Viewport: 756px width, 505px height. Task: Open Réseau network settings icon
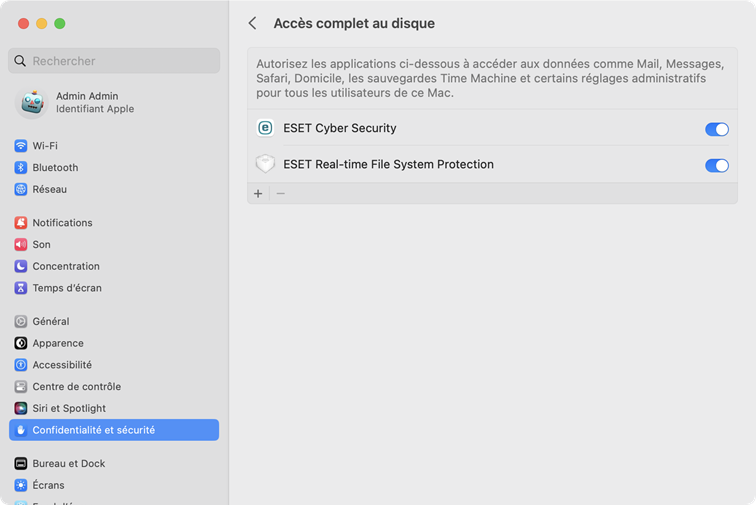pyautogui.click(x=21, y=190)
